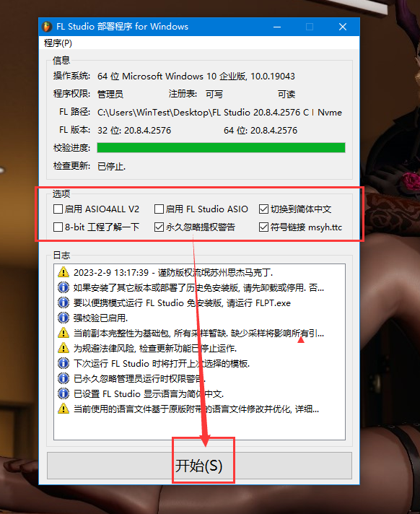
Task: Check the 启用 FL Studio ASIO option
Action: pyautogui.click(x=159, y=209)
